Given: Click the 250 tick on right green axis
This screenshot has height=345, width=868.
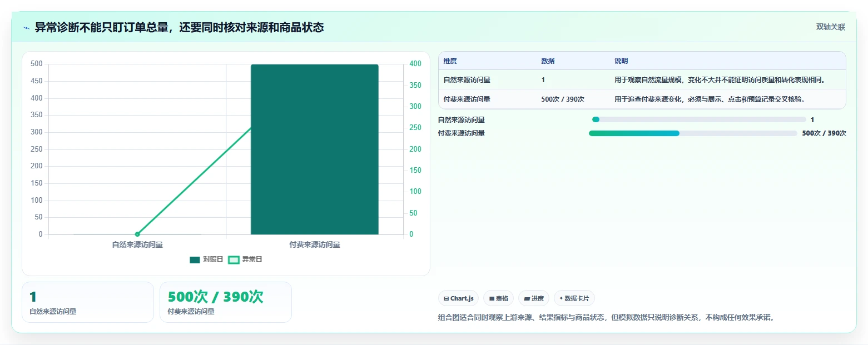Looking at the screenshot, I should tap(415, 128).
